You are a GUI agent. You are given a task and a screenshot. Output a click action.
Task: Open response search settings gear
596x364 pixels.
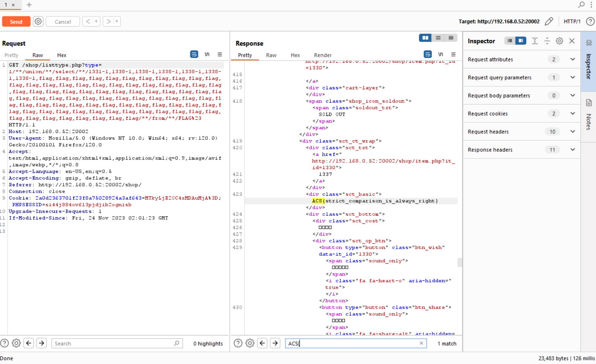pos(250,343)
